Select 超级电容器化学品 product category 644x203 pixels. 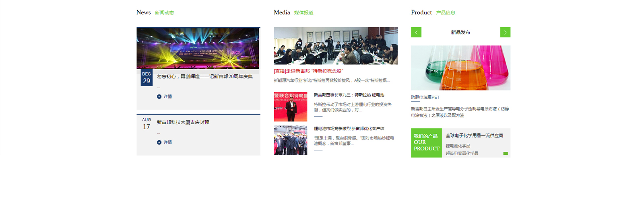(462, 153)
